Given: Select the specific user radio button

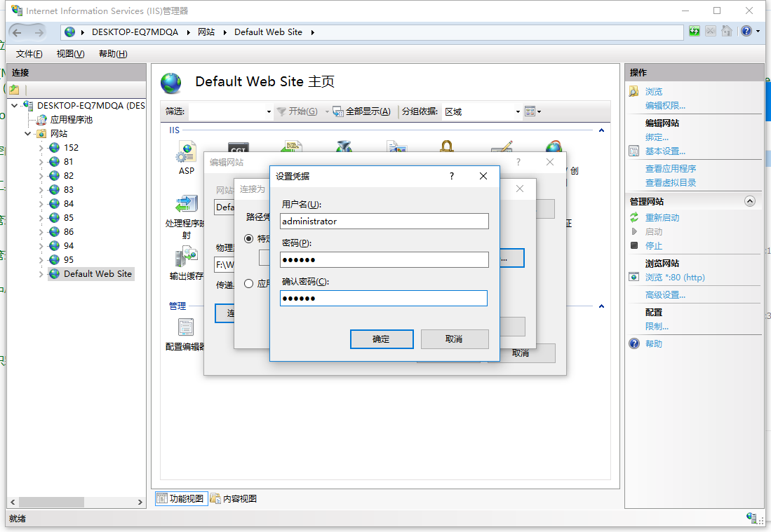Looking at the screenshot, I should pos(248,238).
